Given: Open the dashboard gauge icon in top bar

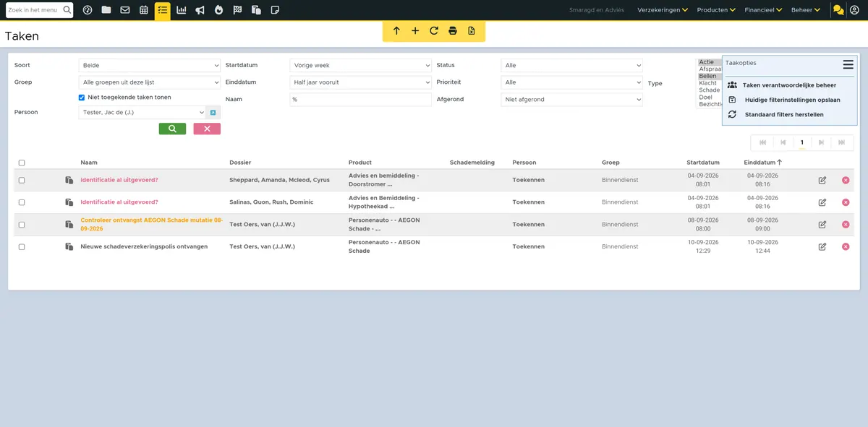Looking at the screenshot, I should [88, 10].
